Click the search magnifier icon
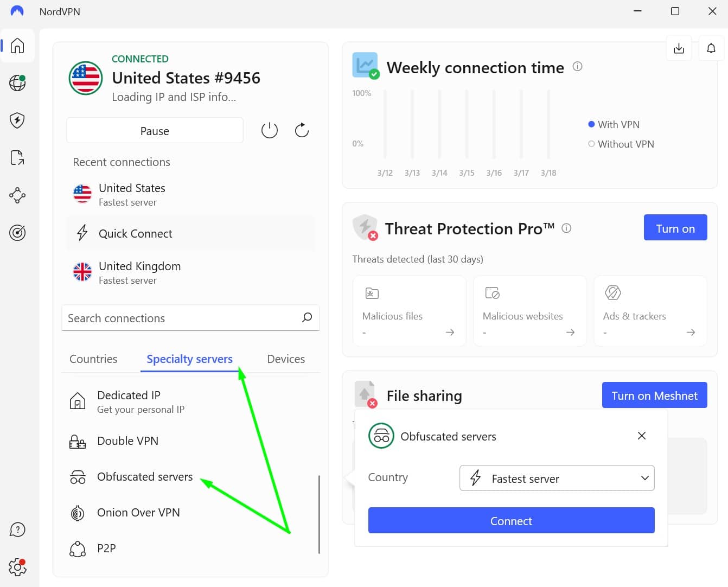 point(307,317)
